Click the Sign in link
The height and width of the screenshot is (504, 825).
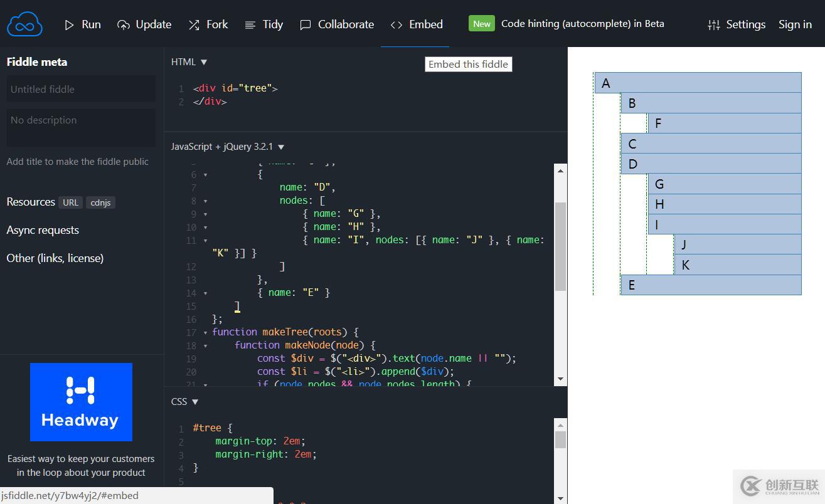[x=795, y=25]
